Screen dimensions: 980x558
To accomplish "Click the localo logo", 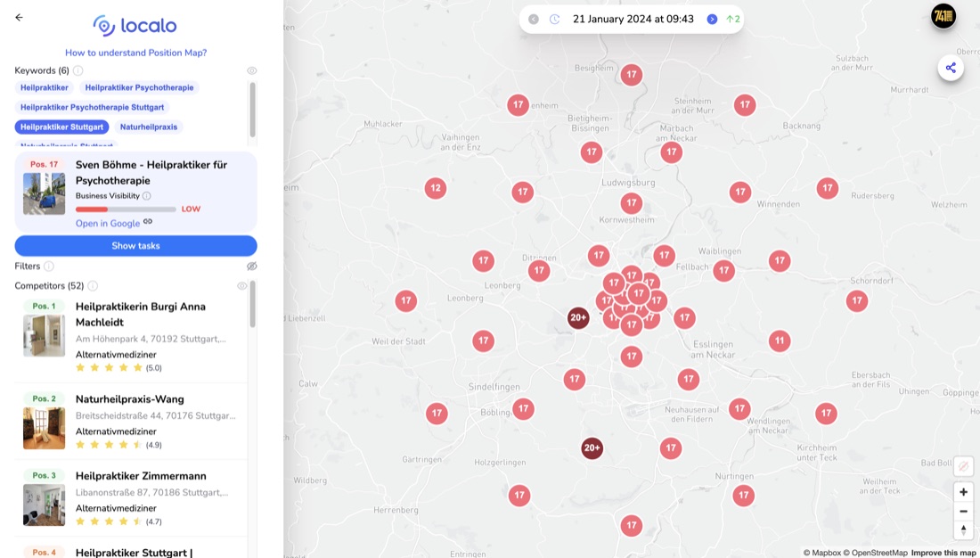I will [135, 26].
